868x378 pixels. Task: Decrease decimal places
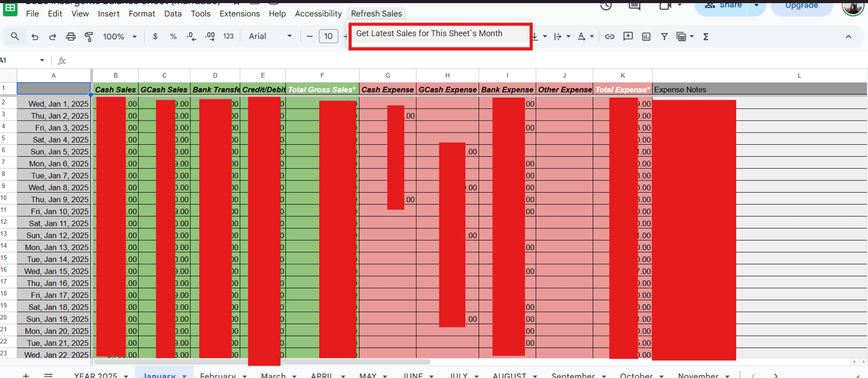point(190,36)
